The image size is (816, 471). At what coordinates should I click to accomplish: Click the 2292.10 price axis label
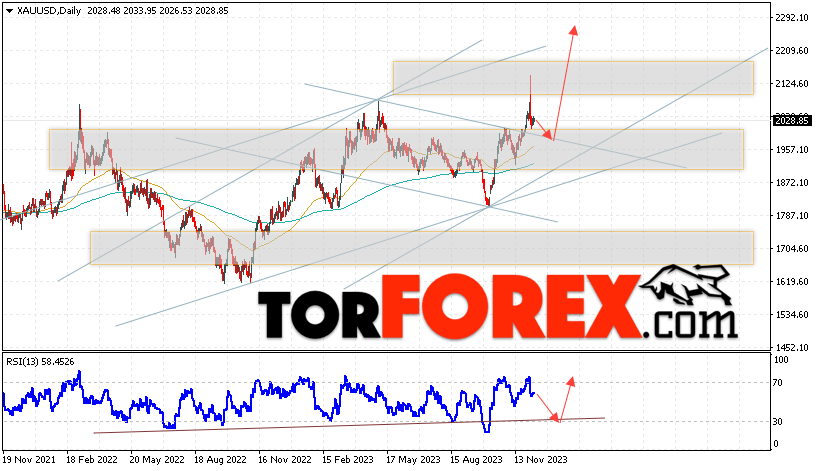point(792,18)
